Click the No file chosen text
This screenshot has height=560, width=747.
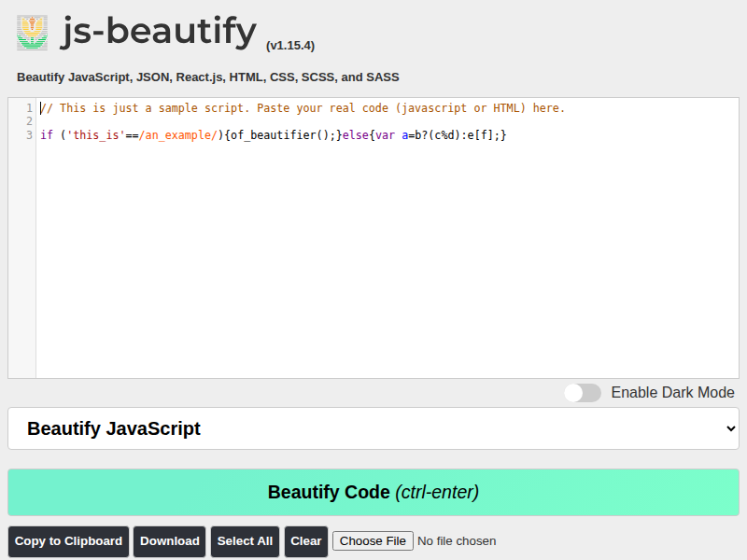457,541
